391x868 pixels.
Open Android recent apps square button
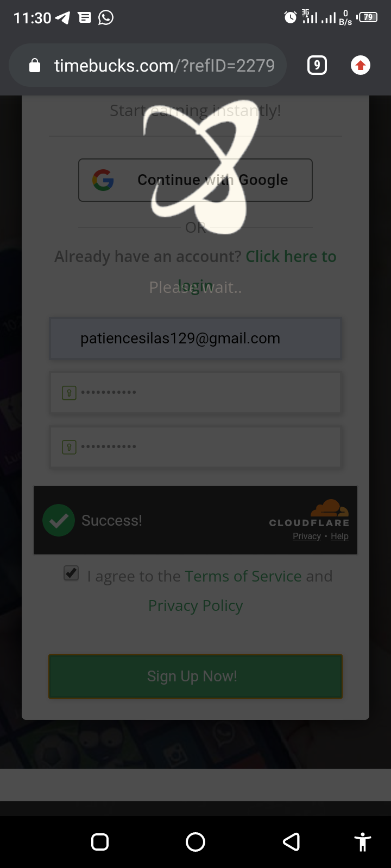click(x=100, y=842)
